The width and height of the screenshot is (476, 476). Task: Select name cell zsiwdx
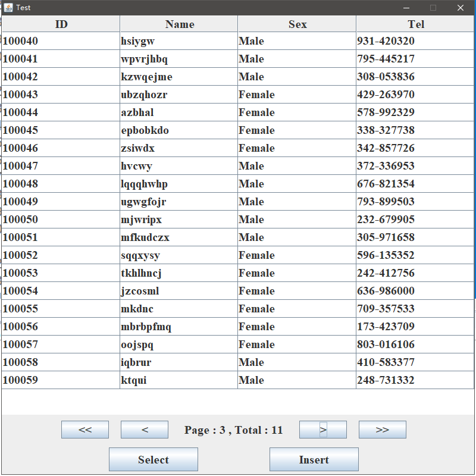coord(179,148)
